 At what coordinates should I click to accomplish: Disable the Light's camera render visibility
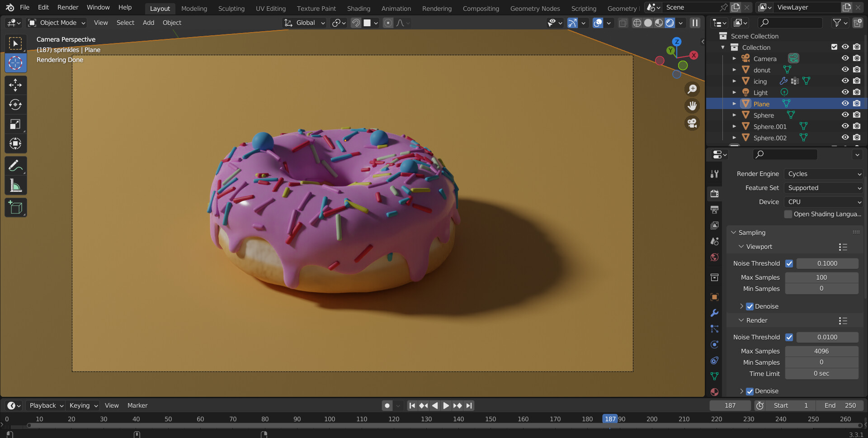pyautogui.click(x=857, y=92)
